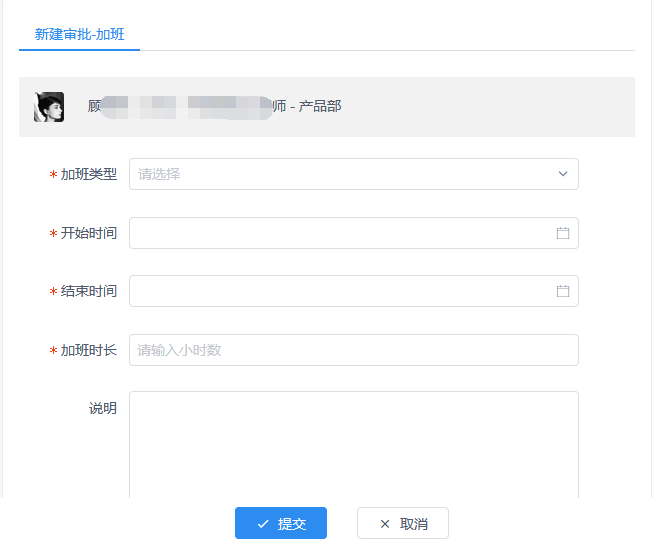Viewport: 652px width, 540px height.
Task: Open calendar icon for 开始时间
Action: [563, 233]
